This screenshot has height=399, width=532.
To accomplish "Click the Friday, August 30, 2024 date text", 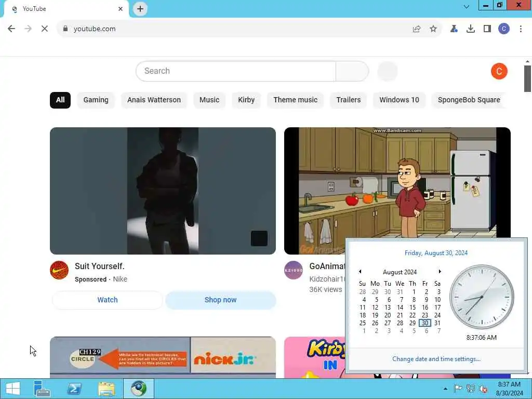I will [x=436, y=253].
